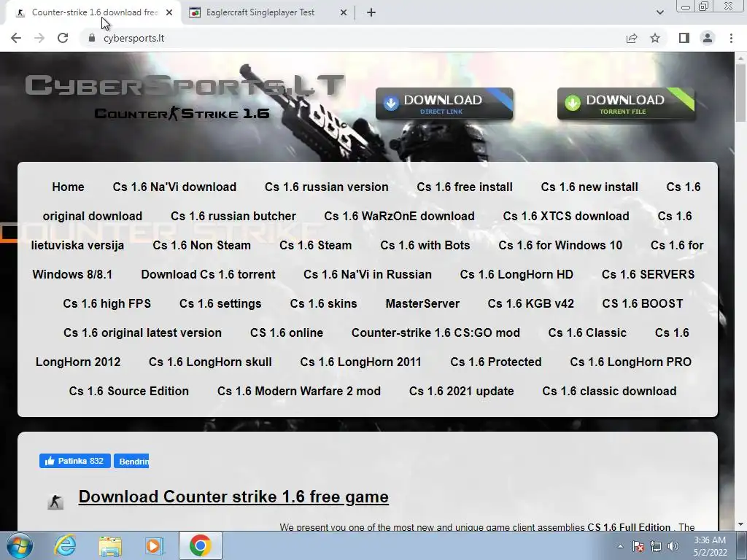Open Cs 1.6 classic download
The height and width of the screenshot is (560, 747).
tap(609, 391)
